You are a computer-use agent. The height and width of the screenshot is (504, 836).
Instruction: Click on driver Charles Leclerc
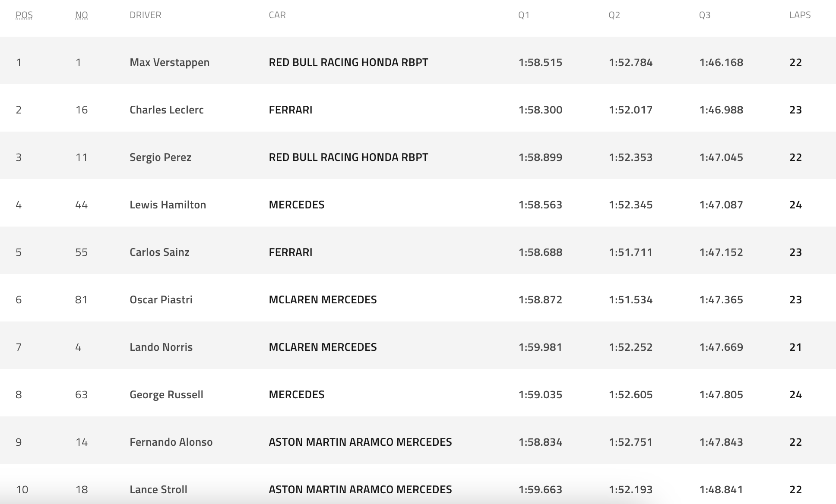pyautogui.click(x=166, y=110)
